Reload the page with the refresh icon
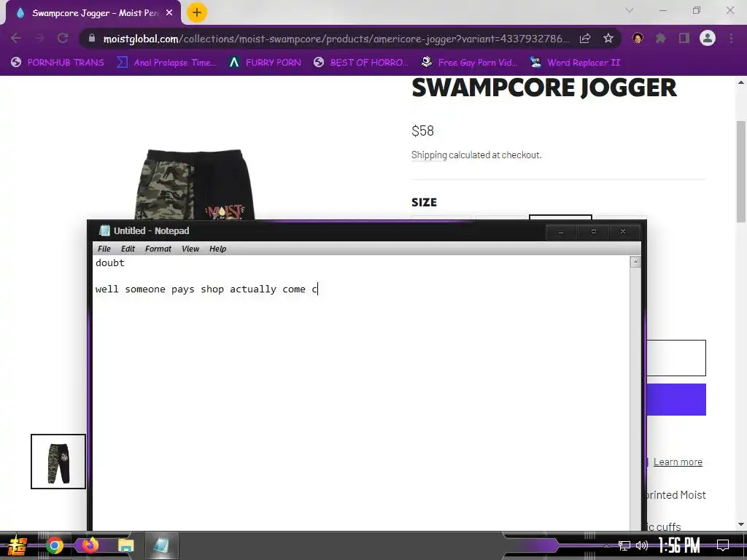Image resolution: width=747 pixels, height=560 pixels. click(63, 38)
